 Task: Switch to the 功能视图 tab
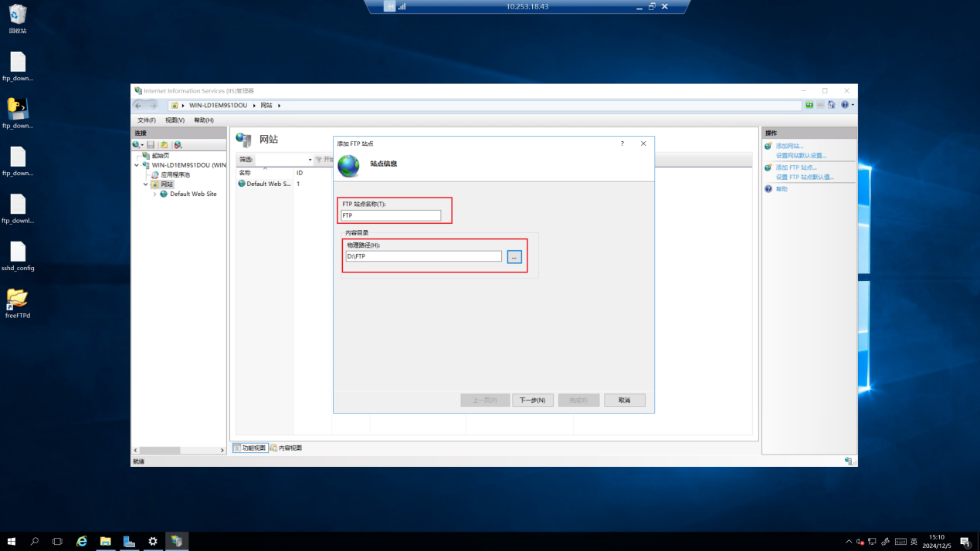(250, 448)
